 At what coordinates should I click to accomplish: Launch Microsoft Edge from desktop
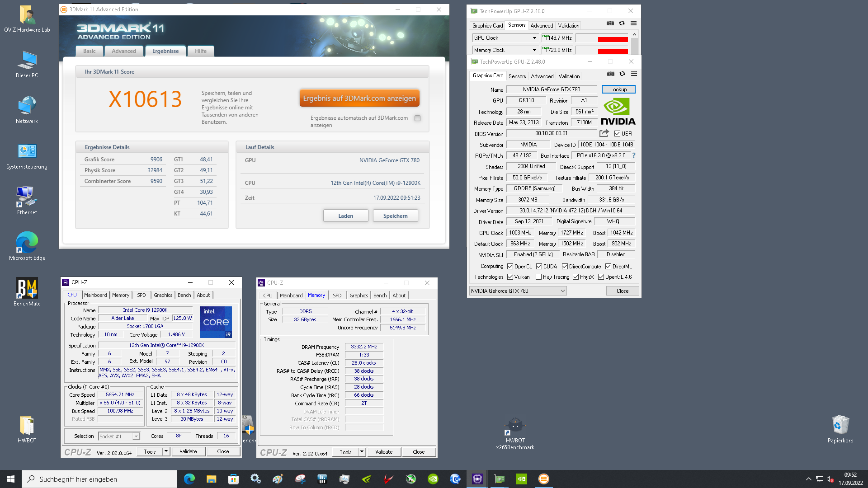(27, 247)
